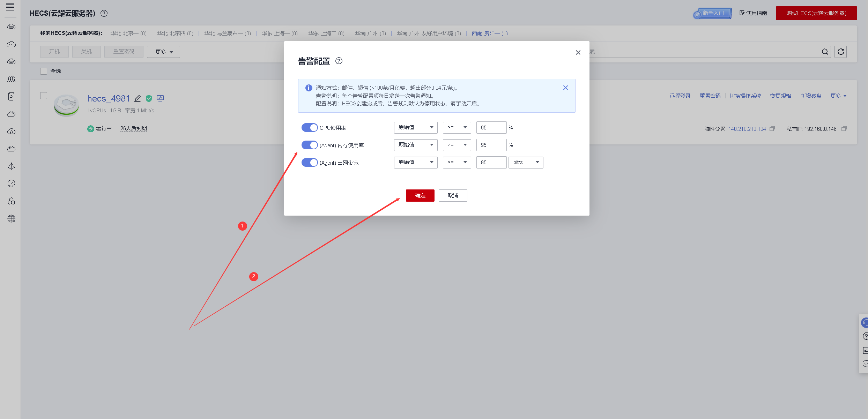Click the edit pencil icon next to hecs_4981
Viewport: 868px width, 419px height.
pyautogui.click(x=138, y=99)
